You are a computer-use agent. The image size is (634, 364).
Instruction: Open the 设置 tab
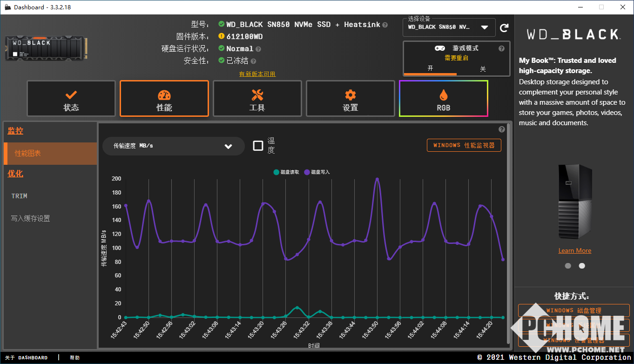351,99
